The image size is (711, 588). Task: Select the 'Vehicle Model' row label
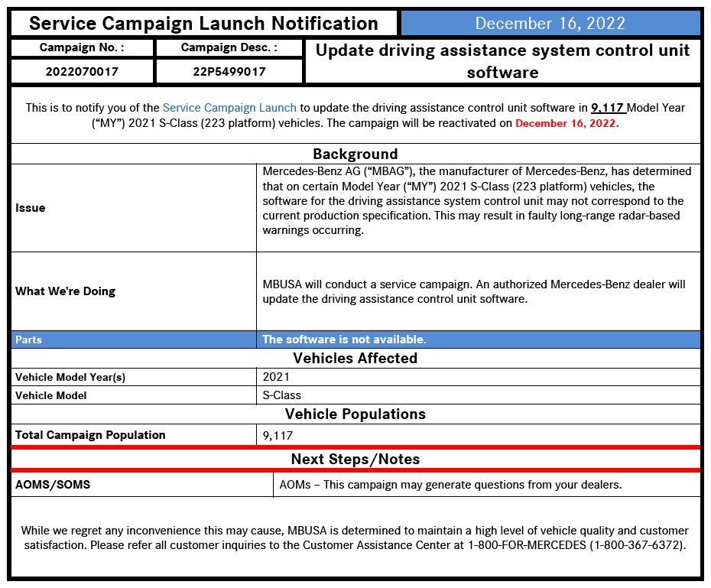pyautogui.click(x=50, y=395)
